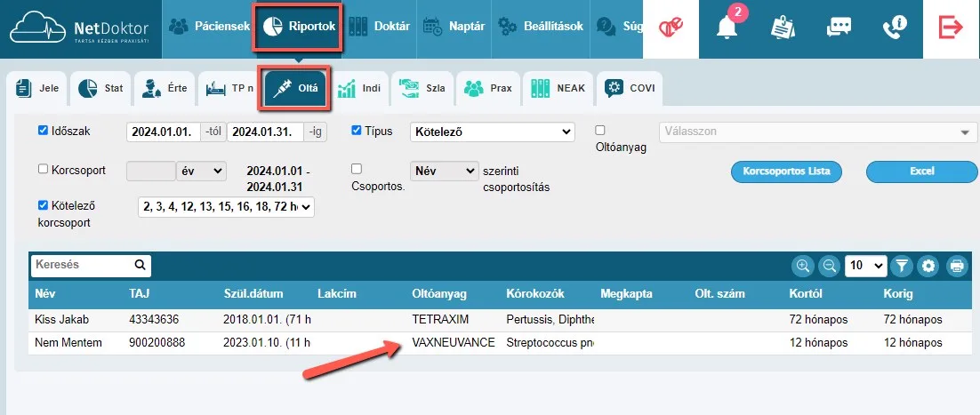
Task: Click the filter funnel icon
Action: pyautogui.click(x=901, y=267)
